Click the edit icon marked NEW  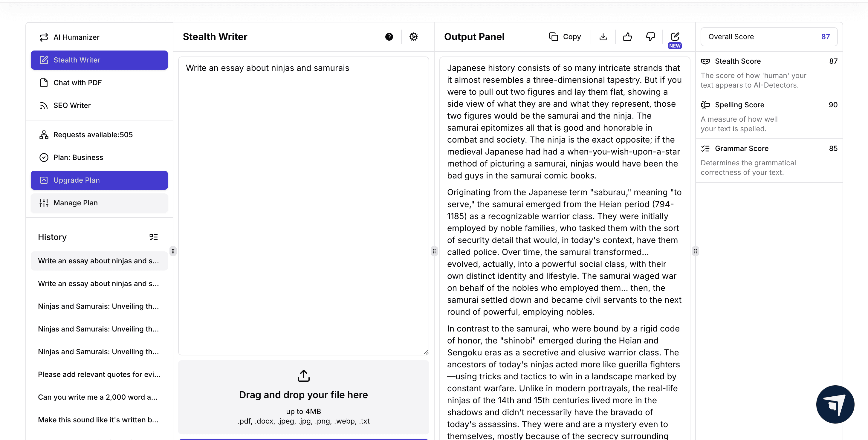[x=675, y=37]
